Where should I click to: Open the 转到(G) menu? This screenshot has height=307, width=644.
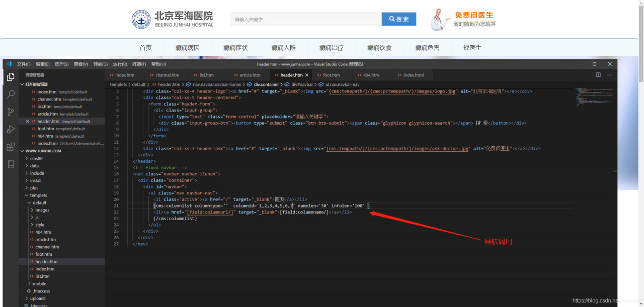click(100, 64)
